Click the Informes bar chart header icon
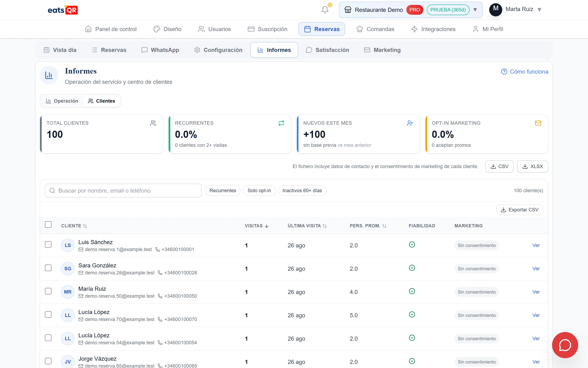 pos(49,75)
